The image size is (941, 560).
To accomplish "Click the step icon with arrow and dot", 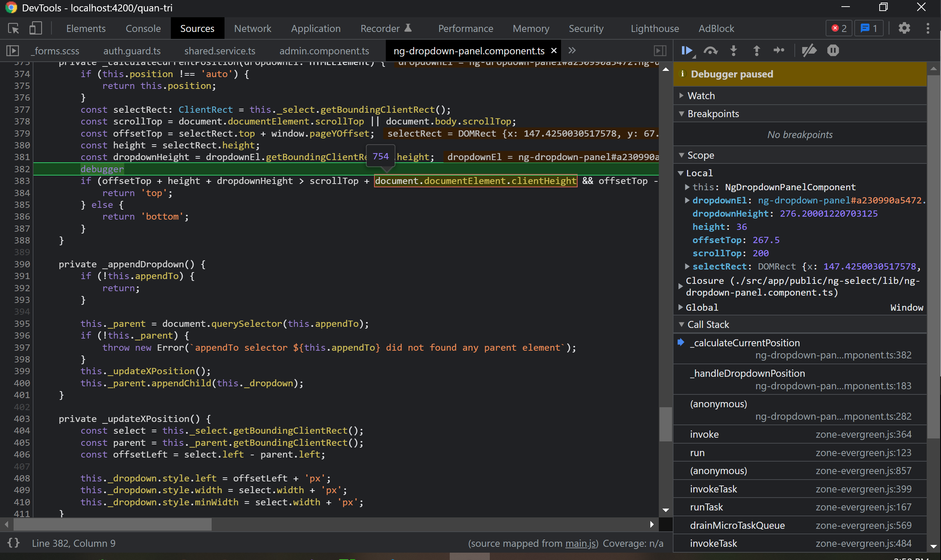I will point(779,50).
